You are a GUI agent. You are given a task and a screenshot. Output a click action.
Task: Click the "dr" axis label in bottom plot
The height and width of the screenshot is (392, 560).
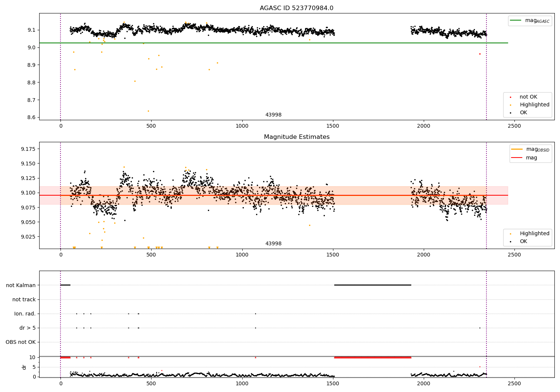[x=24, y=367]
